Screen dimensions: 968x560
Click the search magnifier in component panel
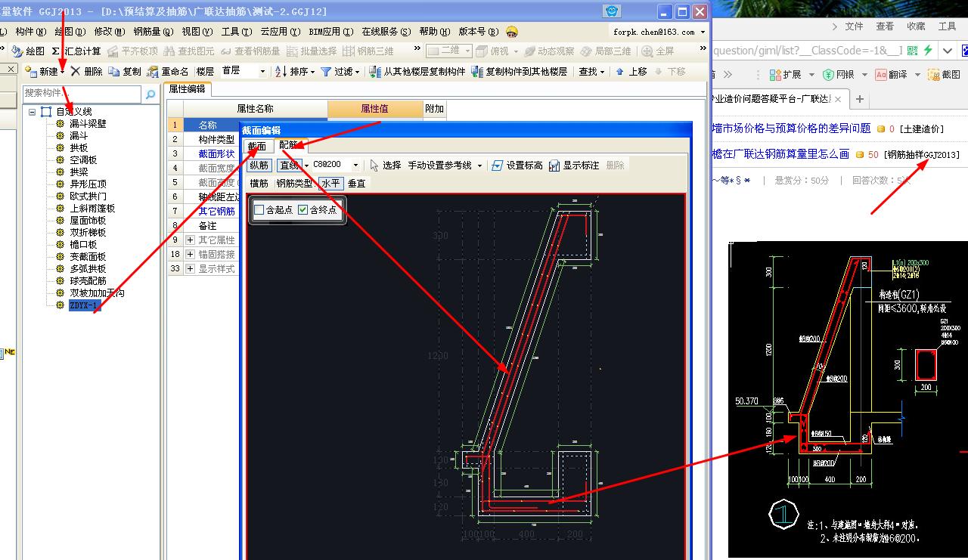pyautogui.click(x=150, y=94)
